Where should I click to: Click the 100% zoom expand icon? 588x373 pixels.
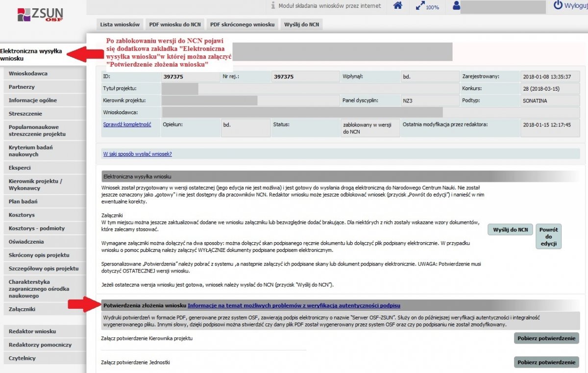point(420,6)
